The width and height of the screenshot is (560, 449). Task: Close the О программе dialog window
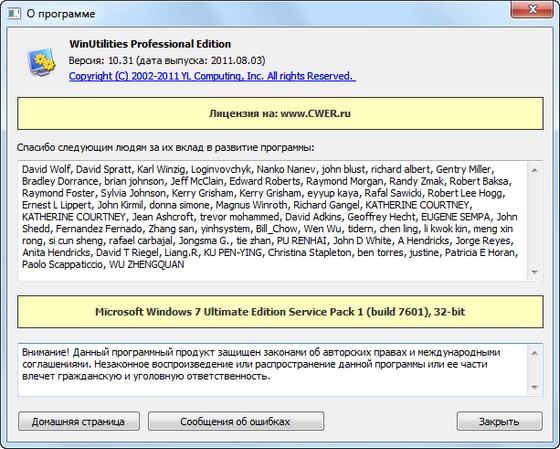coord(531,9)
